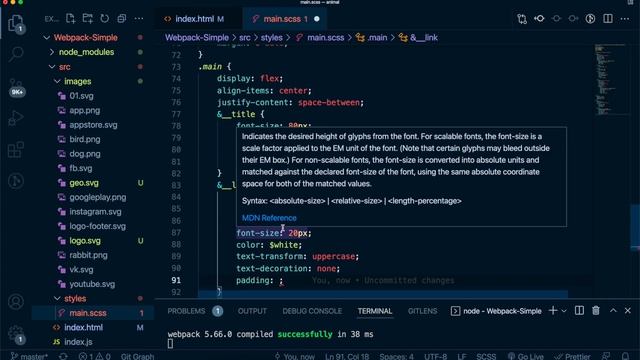Split the editor to the right

(608, 19)
